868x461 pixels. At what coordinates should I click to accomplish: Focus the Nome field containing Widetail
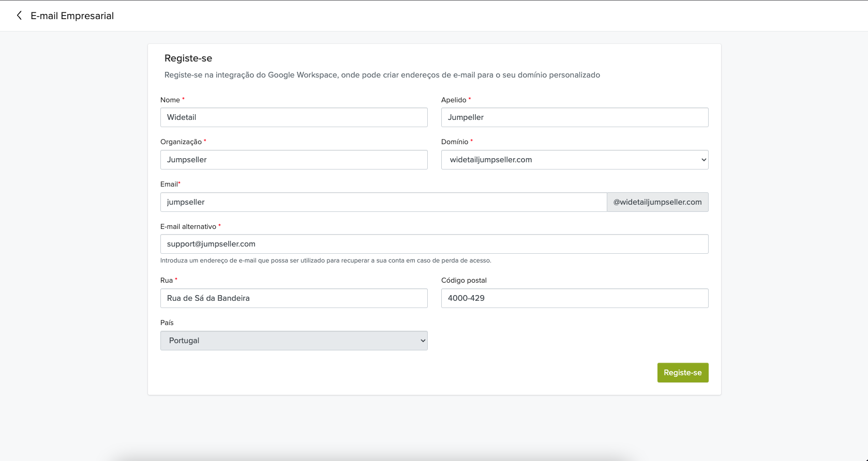click(x=293, y=117)
